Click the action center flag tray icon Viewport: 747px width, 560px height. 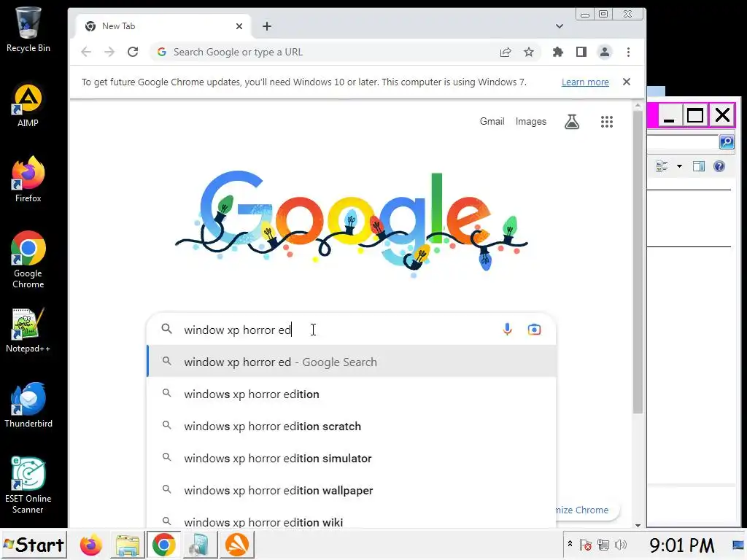point(586,545)
